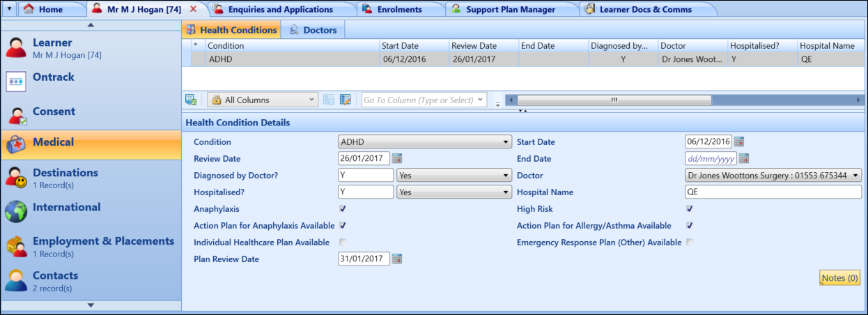Open the Destinations sidebar icon

[x=16, y=178]
